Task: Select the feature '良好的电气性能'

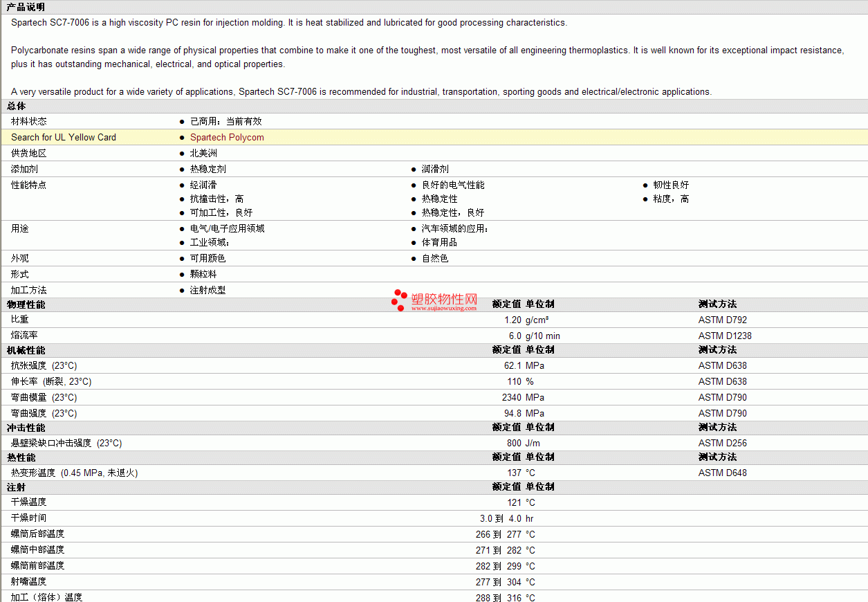Action: 453,185
